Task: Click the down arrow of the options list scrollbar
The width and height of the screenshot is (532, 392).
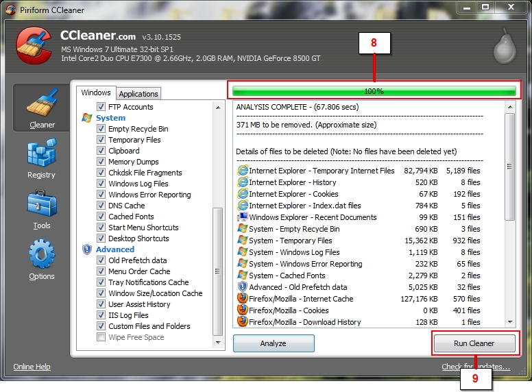Action: click(x=218, y=343)
